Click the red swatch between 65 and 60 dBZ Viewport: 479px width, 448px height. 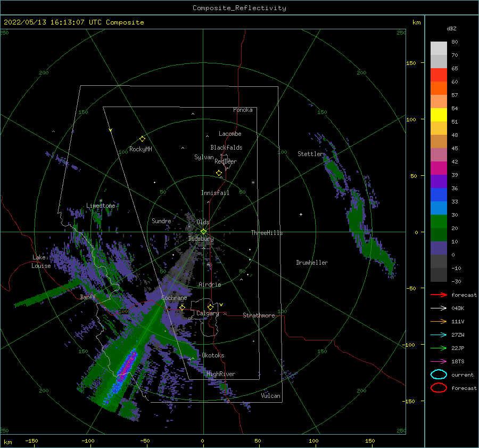tap(439, 75)
